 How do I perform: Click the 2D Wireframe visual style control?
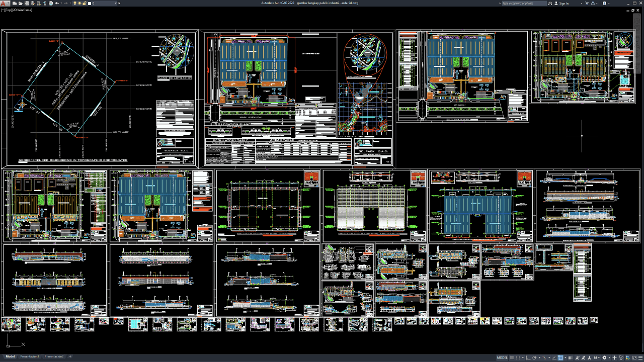click(x=24, y=10)
